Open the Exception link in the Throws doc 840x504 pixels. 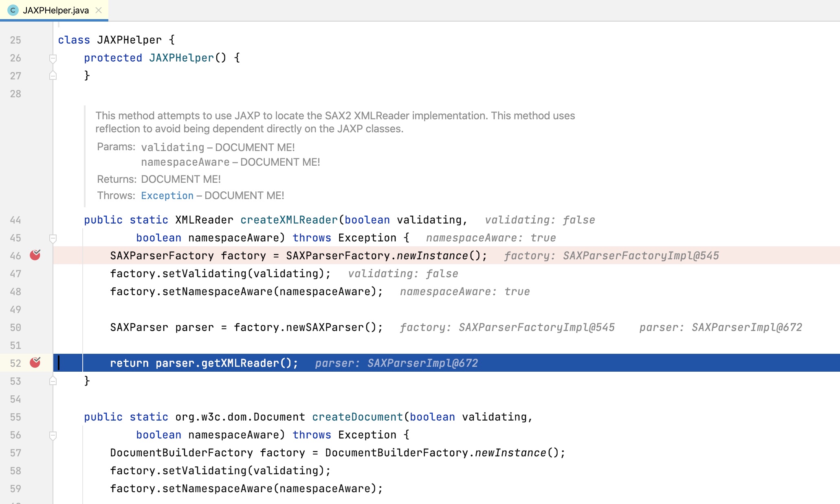coord(167,195)
